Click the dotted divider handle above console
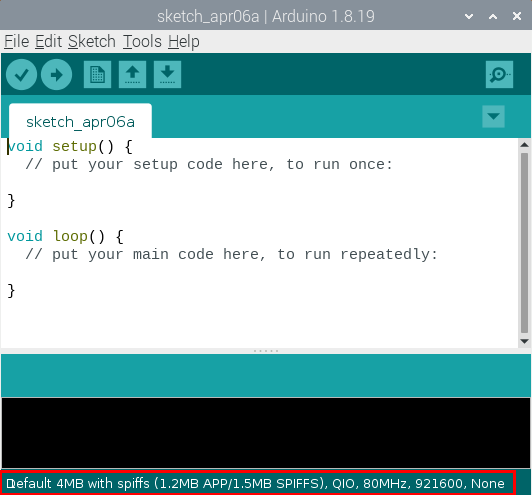This screenshot has height=495, width=532. [x=266, y=351]
